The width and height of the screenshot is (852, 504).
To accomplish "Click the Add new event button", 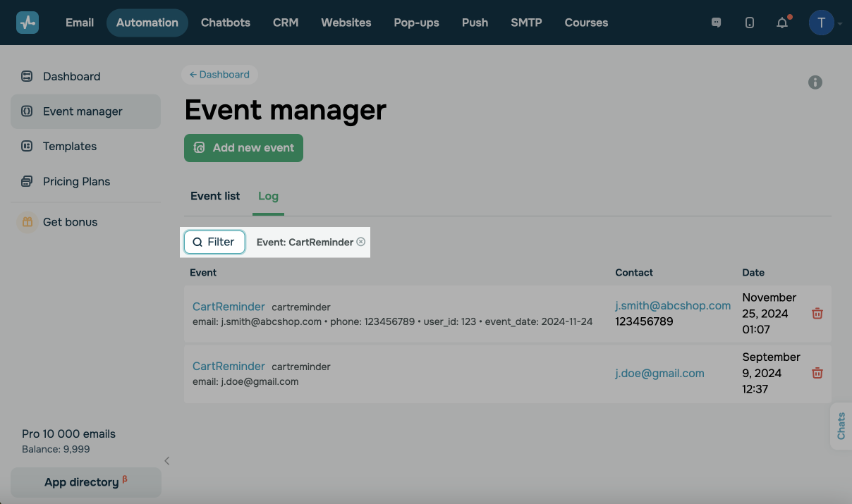I will pos(243,148).
